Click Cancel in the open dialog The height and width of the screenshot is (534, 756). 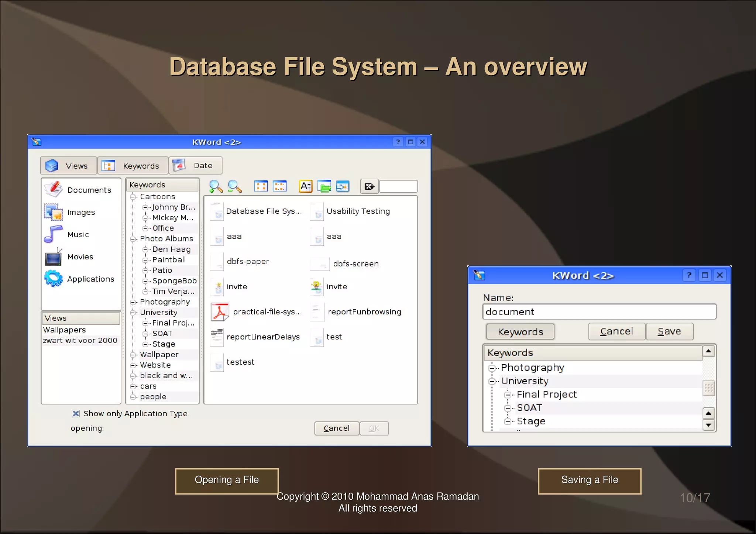click(x=337, y=428)
